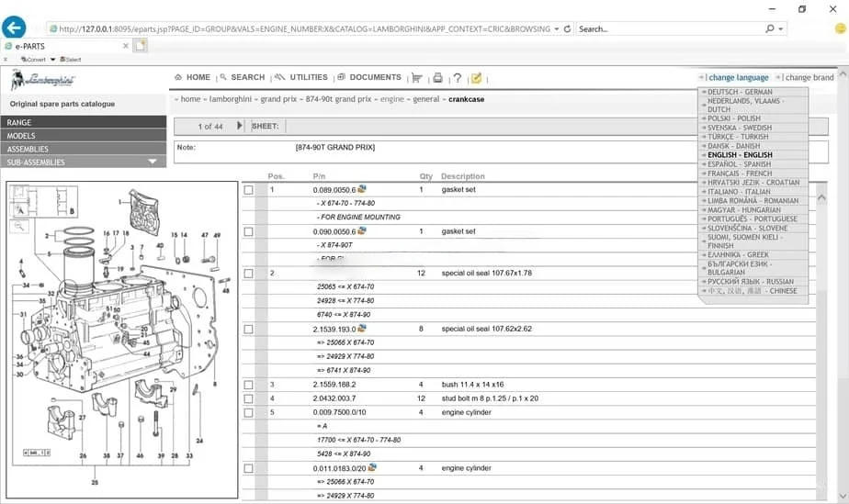Click supersession icon next to 0.089.0050.6
This screenshot has height=504, width=849.
click(x=362, y=189)
